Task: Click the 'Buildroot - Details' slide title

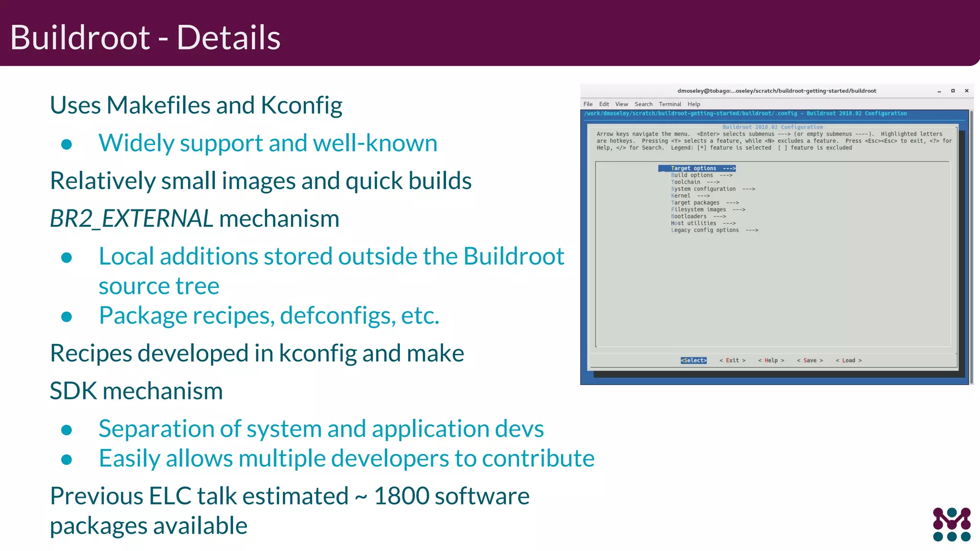Action: (145, 37)
